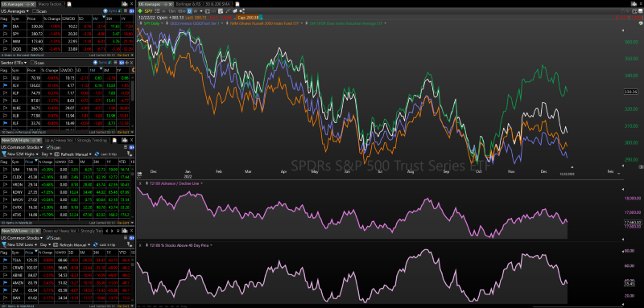Open the Down w/ Heavy Vol tab
The image size is (644, 308).
(60, 231)
